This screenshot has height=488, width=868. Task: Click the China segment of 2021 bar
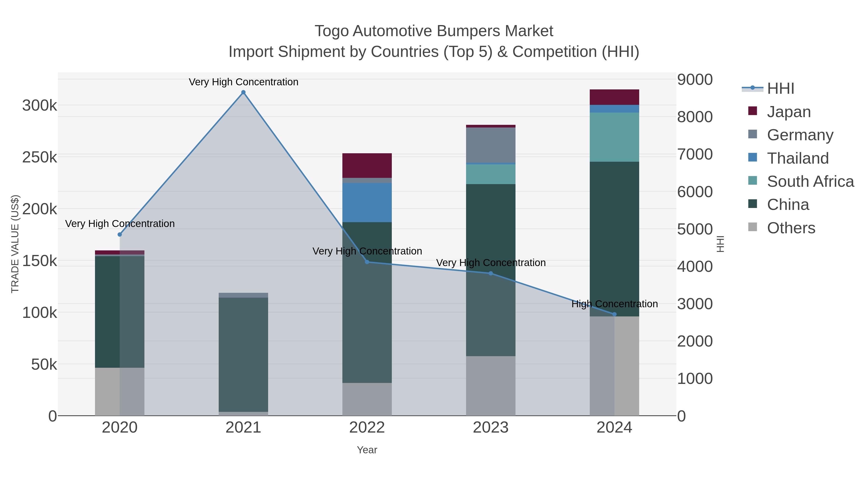243,355
